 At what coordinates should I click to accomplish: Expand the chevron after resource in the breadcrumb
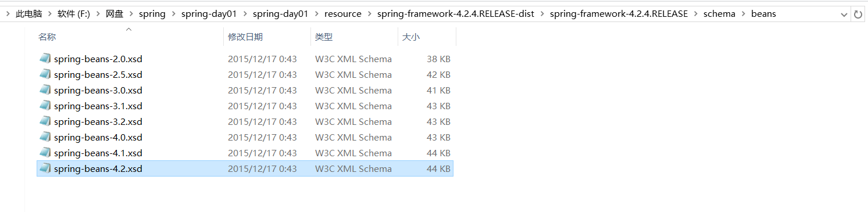(x=369, y=14)
